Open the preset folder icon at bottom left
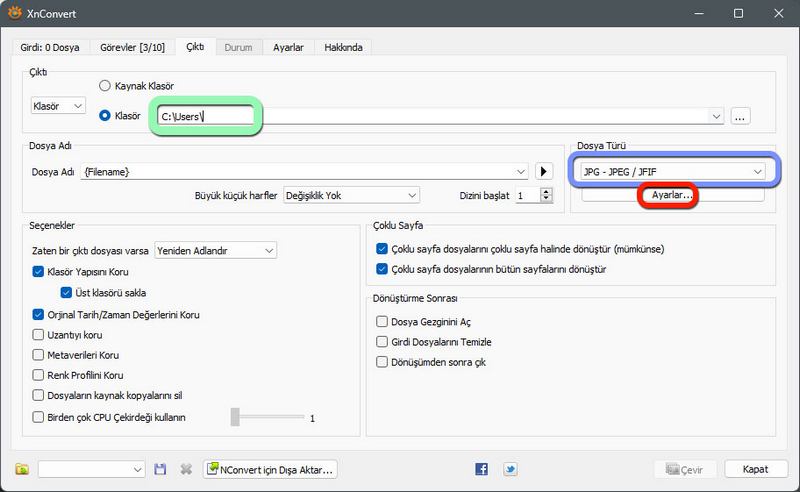 22,469
